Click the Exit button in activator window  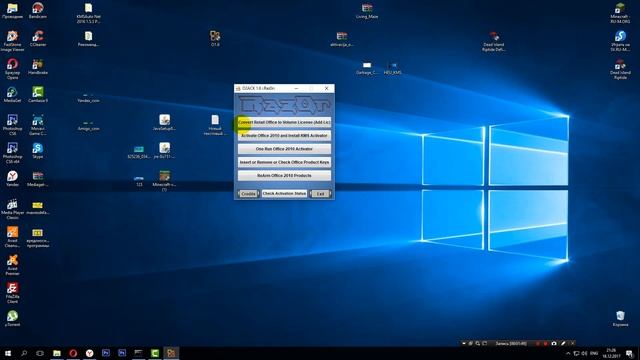point(320,193)
